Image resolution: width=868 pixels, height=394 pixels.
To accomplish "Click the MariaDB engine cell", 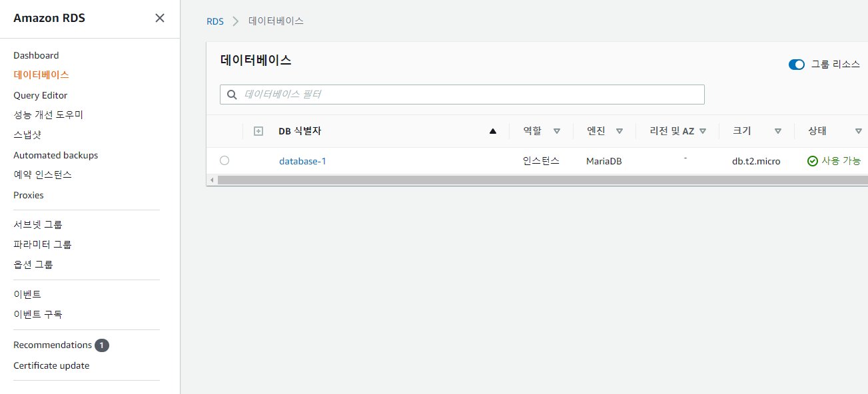I will 604,161.
